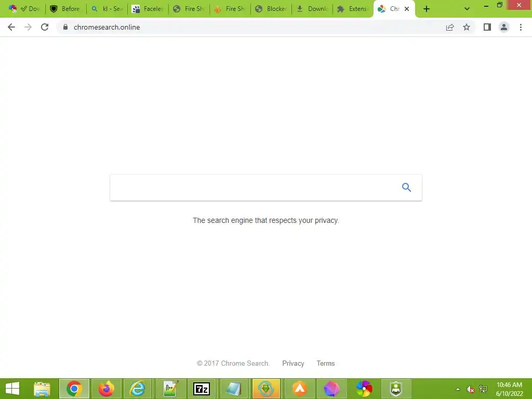This screenshot has height=399, width=532.
Task: Close the active Chrome Search tab
Action: point(407,9)
